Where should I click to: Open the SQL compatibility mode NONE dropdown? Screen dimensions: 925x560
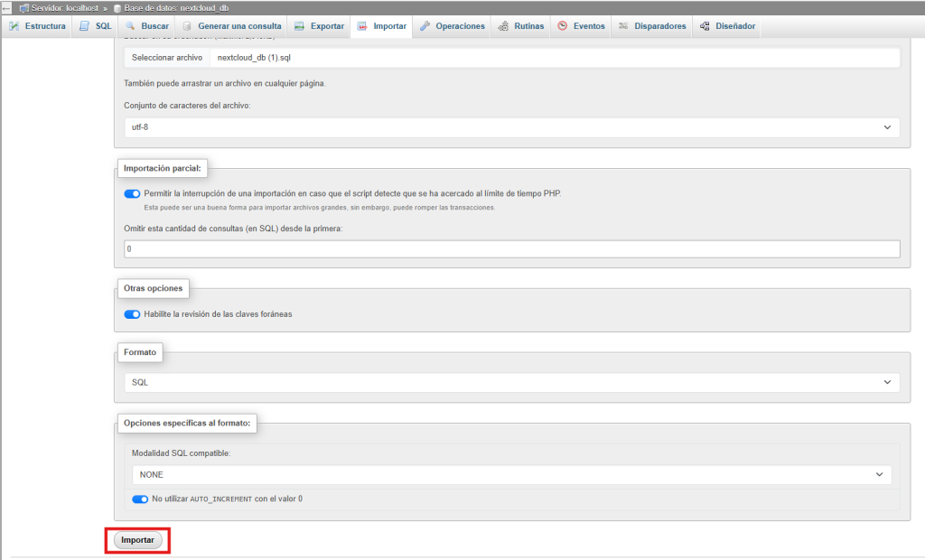[511, 474]
